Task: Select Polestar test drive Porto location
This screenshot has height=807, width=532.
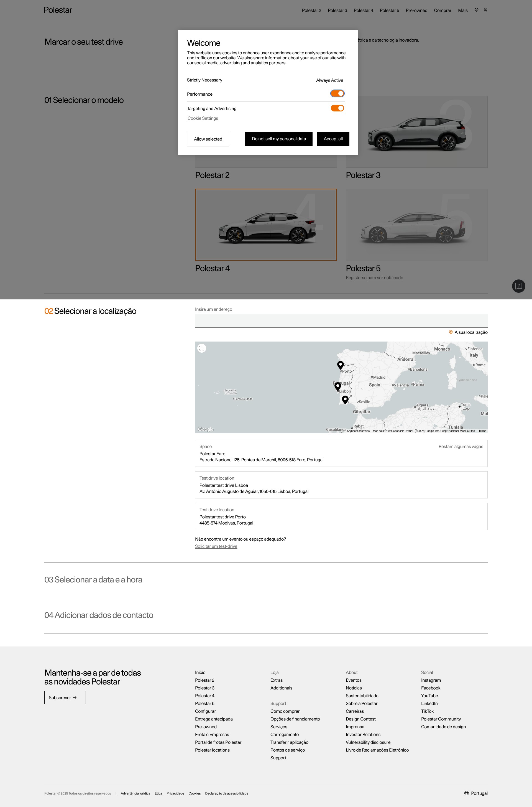Action: point(341,516)
